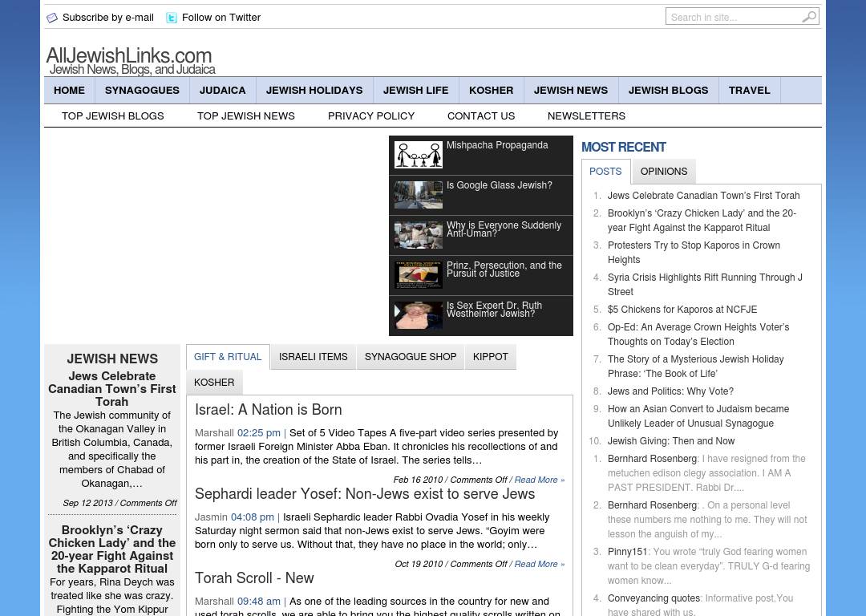Select the SYNAGOGUE SHOP tab
This screenshot has height=616, width=866.
(411, 357)
